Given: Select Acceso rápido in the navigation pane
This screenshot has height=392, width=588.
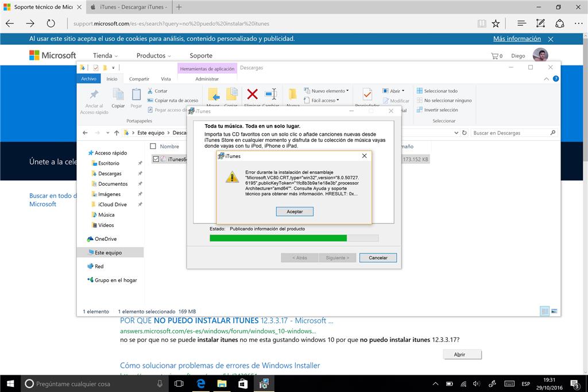Looking at the screenshot, I should tap(107, 153).
